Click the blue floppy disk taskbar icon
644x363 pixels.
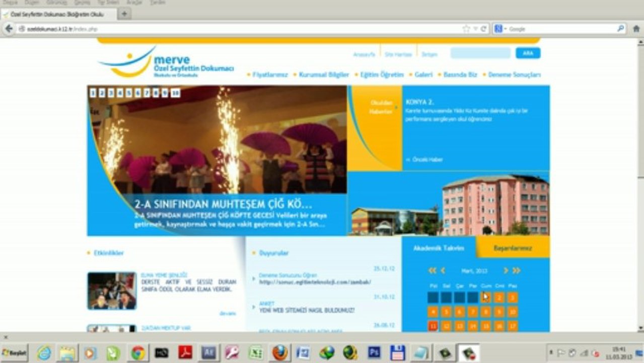pos(397,353)
